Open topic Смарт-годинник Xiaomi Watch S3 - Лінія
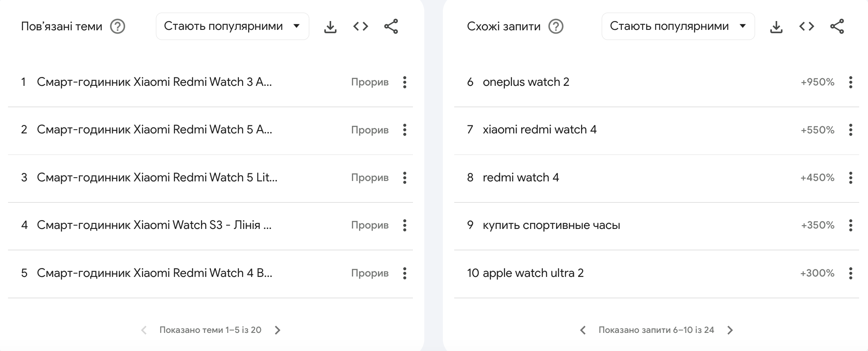The height and width of the screenshot is (351, 868). (x=154, y=225)
